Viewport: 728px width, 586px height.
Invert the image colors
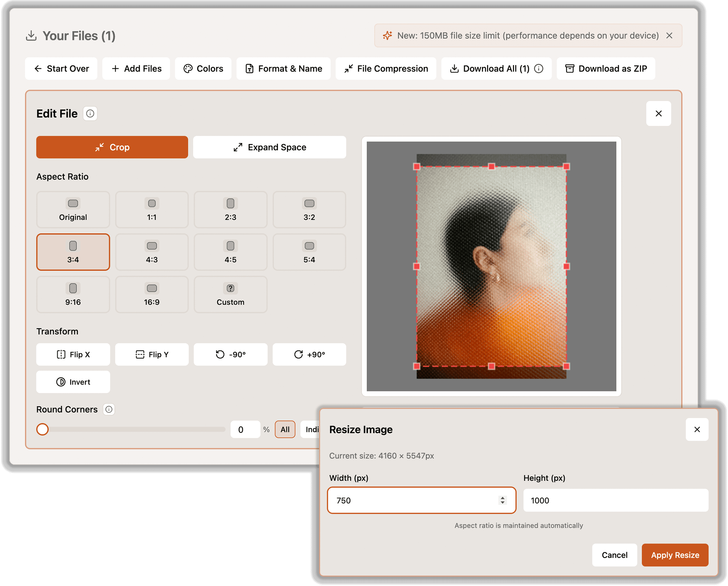tap(73, 382)
